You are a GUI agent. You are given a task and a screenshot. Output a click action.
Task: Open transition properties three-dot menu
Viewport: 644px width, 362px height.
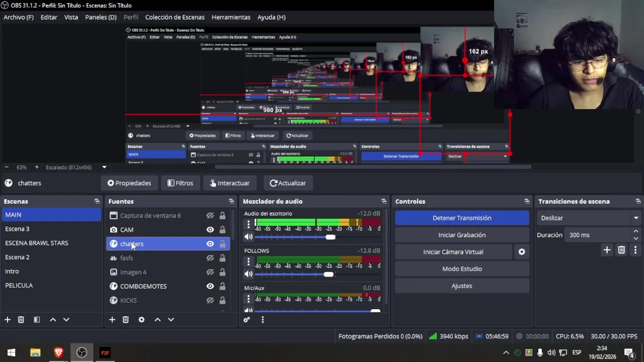tap(635, 250)
